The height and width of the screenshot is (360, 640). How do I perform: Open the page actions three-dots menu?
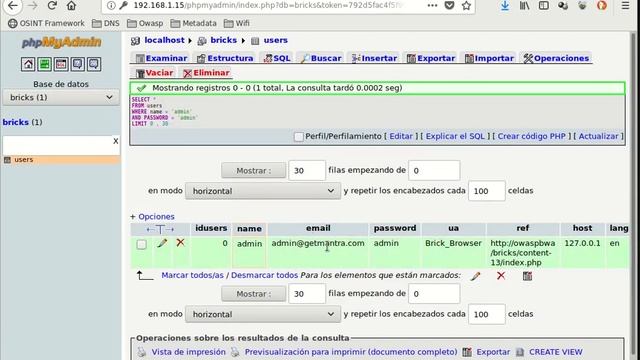432,6
